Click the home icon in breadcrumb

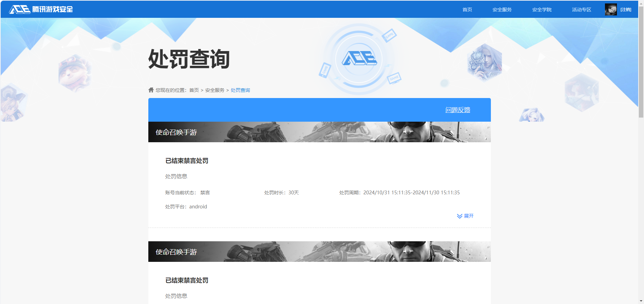pyautogui.click(x=151, y=90)
